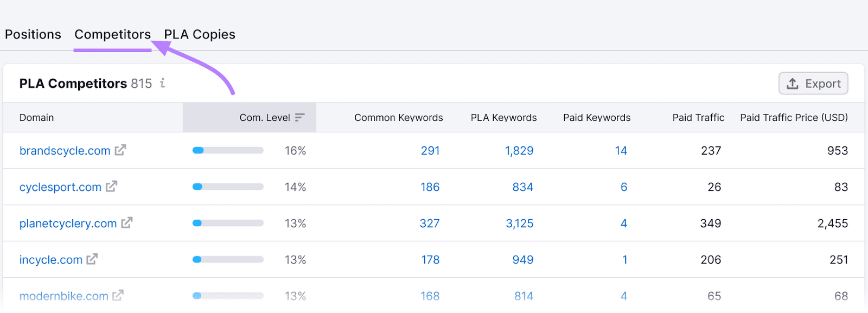Open the 291 common keywords for brandscycle.com
This screenshot has width=868, height=313.
click(x=431, y=150)
